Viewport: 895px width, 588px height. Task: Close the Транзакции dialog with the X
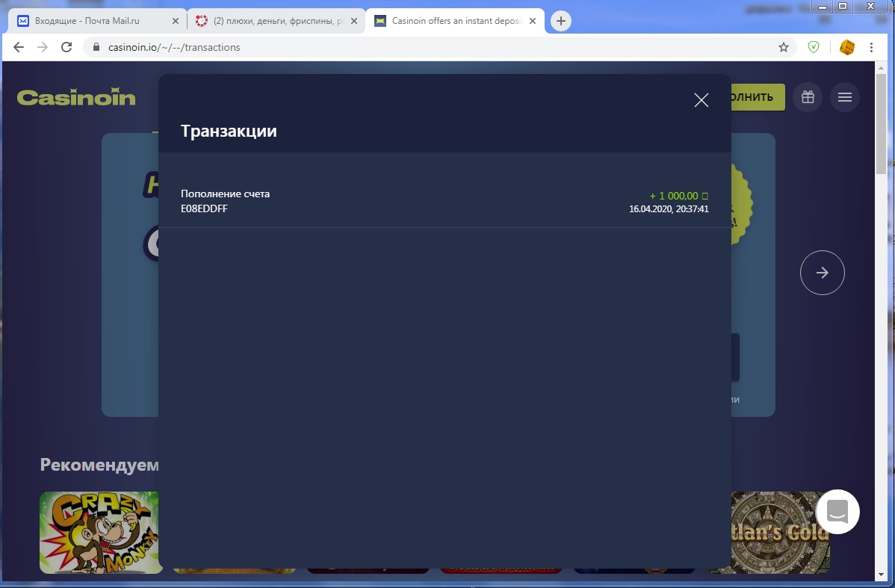(701, 100)
